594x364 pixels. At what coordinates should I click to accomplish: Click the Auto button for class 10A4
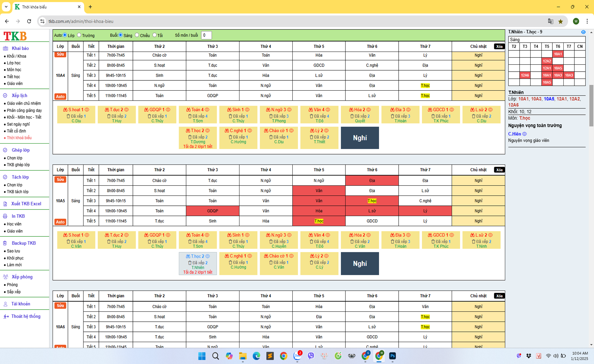pos(60,96)
